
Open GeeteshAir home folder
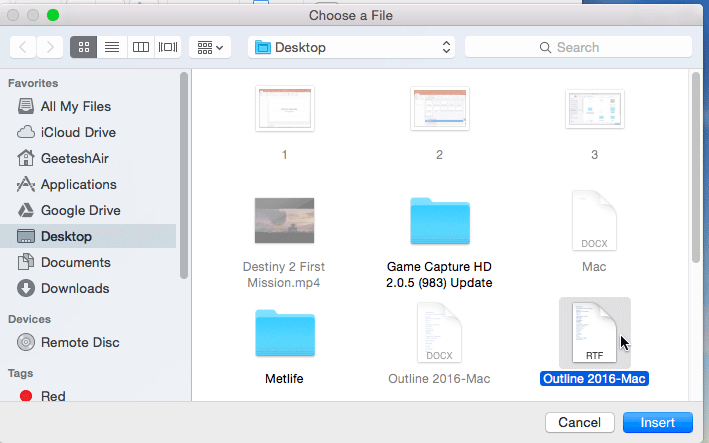point(88,158)
